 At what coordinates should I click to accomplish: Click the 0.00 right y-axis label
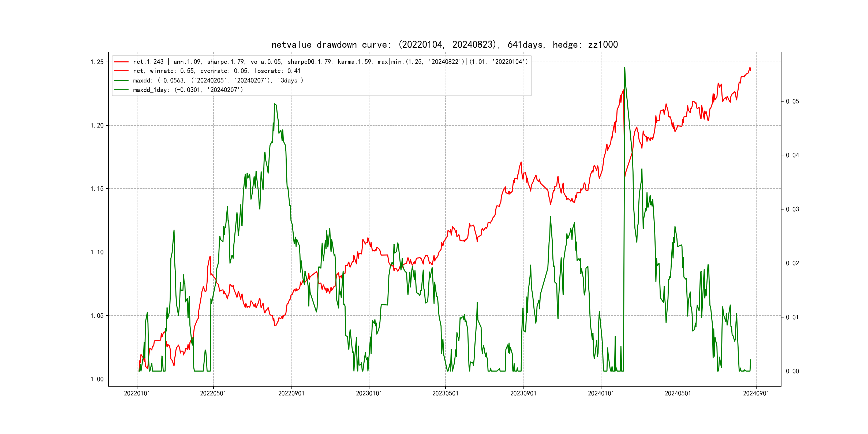[x=792, y=371]
